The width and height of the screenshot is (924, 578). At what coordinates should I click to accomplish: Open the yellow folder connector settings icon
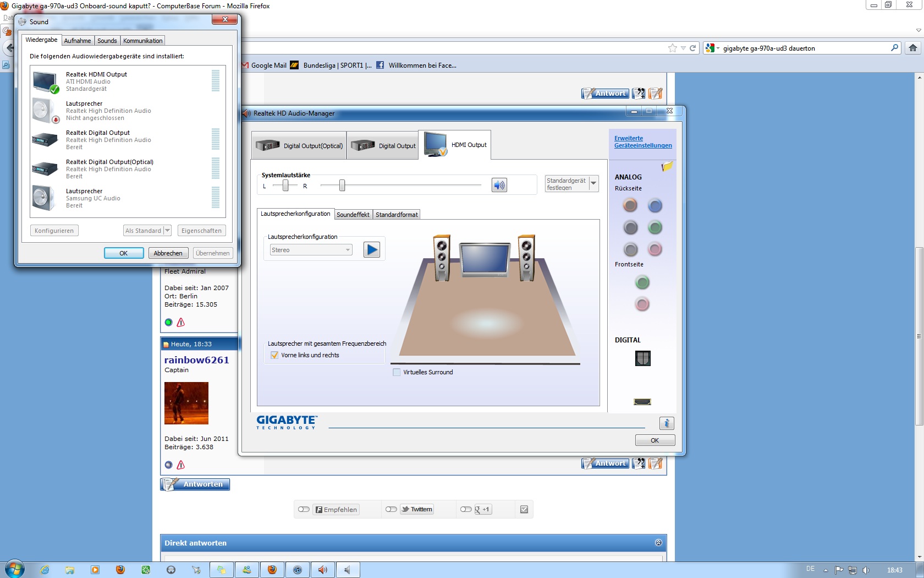[x=667, y=166]
